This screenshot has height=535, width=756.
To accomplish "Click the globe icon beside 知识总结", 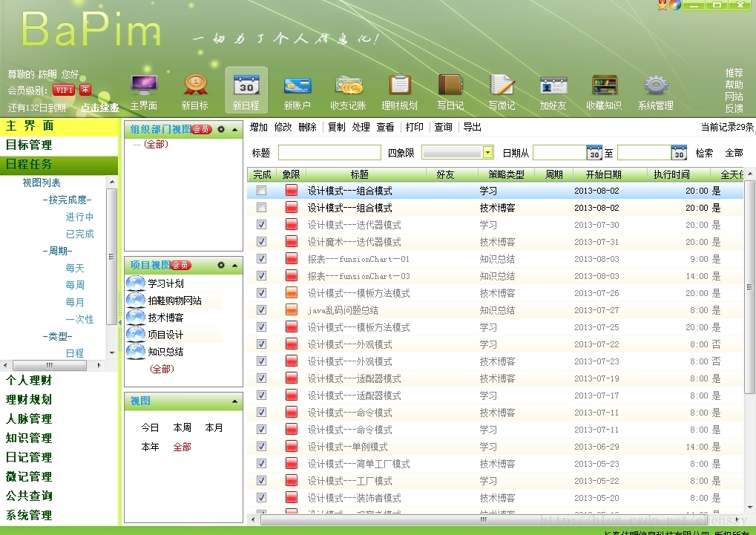I will 136,351.
